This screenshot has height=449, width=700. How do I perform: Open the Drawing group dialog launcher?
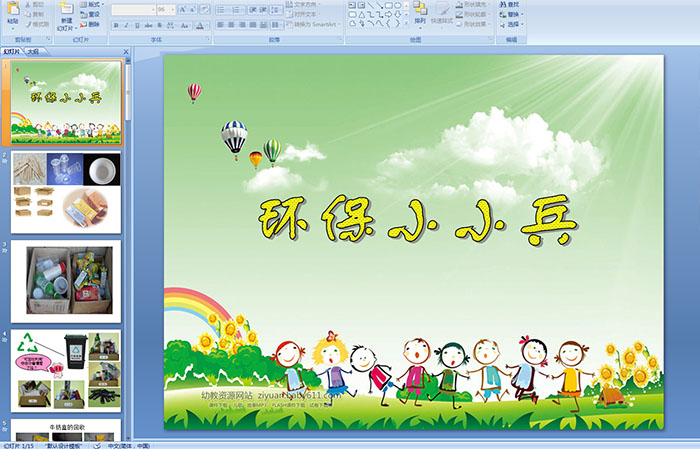pyautogui.click(x=491, y=39)
